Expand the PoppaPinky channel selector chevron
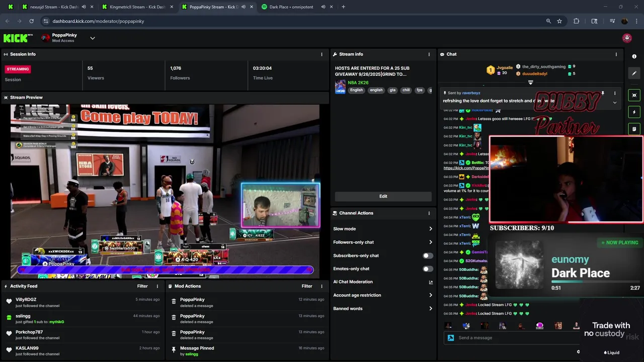Viewport: 644px width, 362px height. 92,38
